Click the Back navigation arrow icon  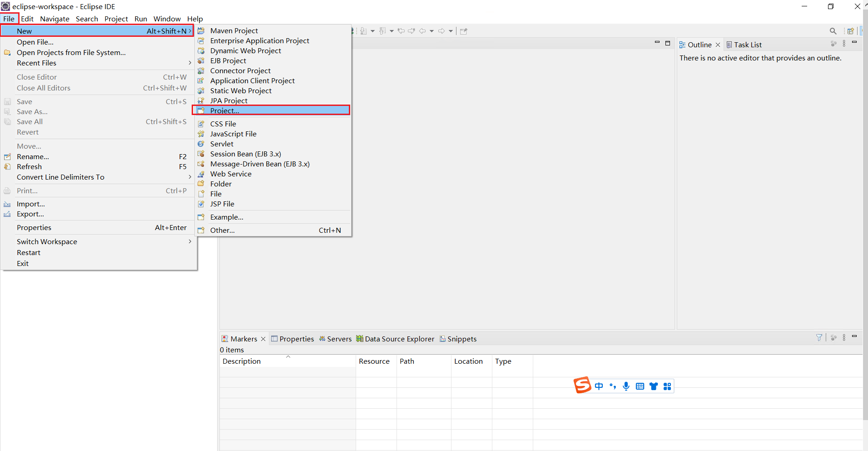tap(422, 31)
